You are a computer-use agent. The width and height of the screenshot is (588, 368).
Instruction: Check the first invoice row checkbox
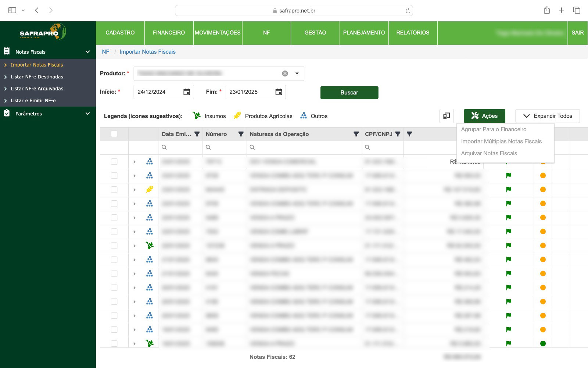(x=114, y=162)
